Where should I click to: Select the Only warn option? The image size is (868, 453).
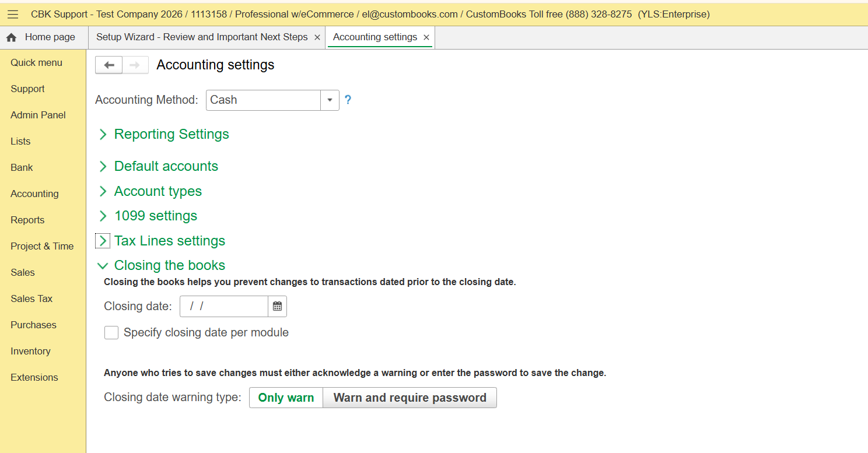(x=286, y=398)
